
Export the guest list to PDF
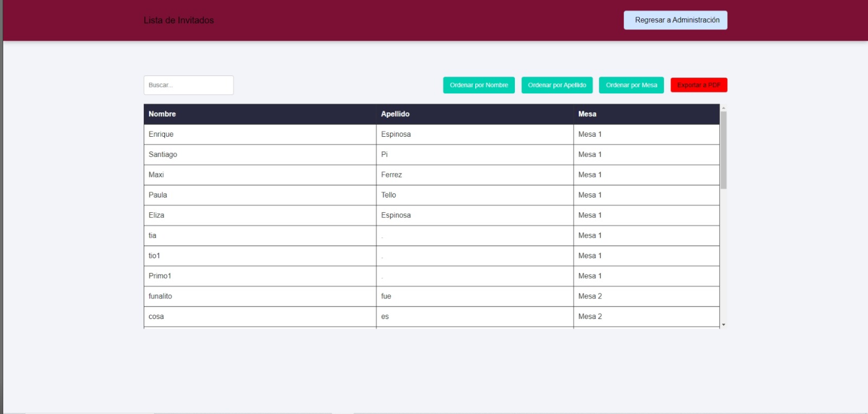[x=698, y=85]
